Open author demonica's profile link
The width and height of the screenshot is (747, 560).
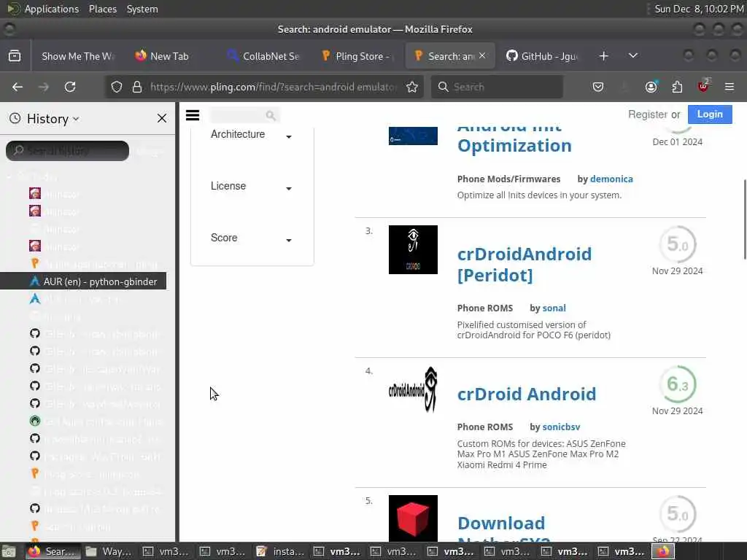point(611,179)
